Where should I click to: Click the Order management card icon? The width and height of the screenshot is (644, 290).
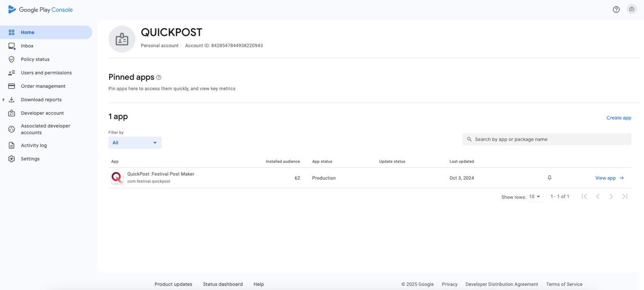pyautogui.click(x=12, y=86)
